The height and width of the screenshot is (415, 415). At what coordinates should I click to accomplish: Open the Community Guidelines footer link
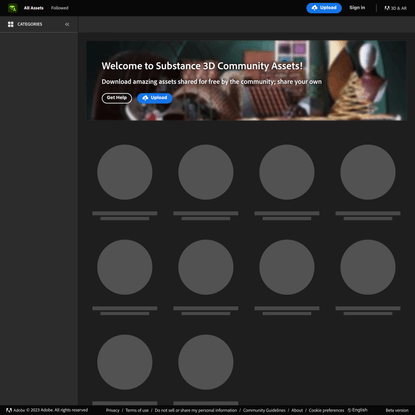tap(264, 410)
